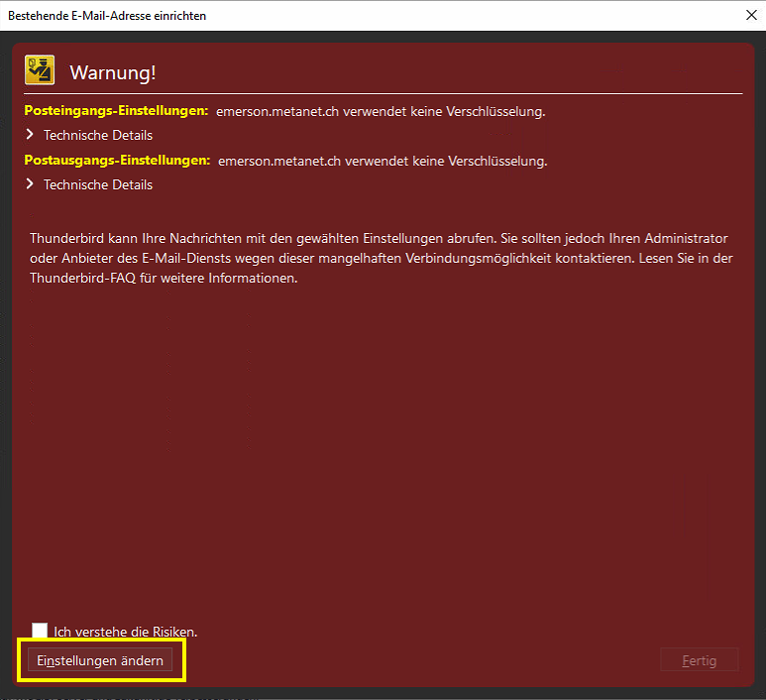This screenshot has width=766, height=700.
Task: Click the 'Warnung!' heading
Action: 113,72
